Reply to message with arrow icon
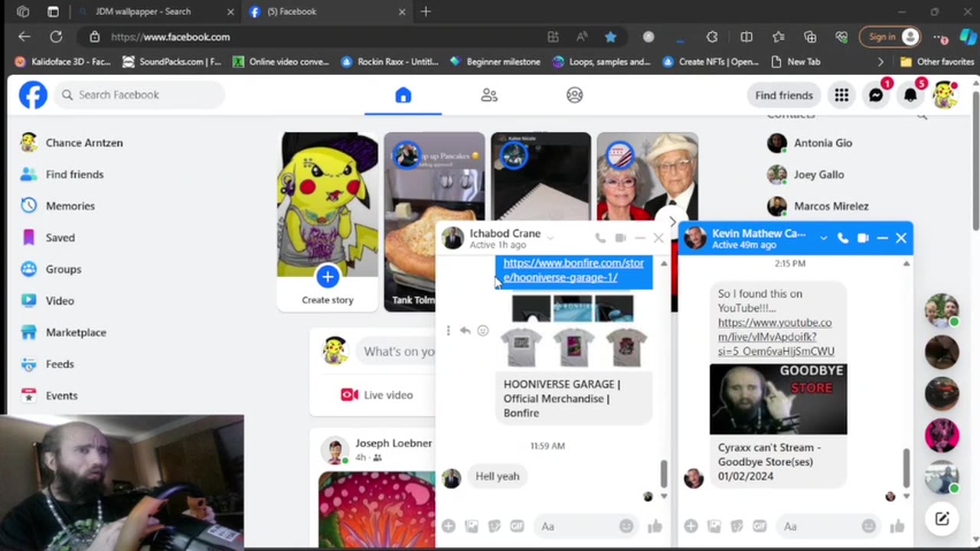Viewport: 980px width, 551px height. [465, 331]
